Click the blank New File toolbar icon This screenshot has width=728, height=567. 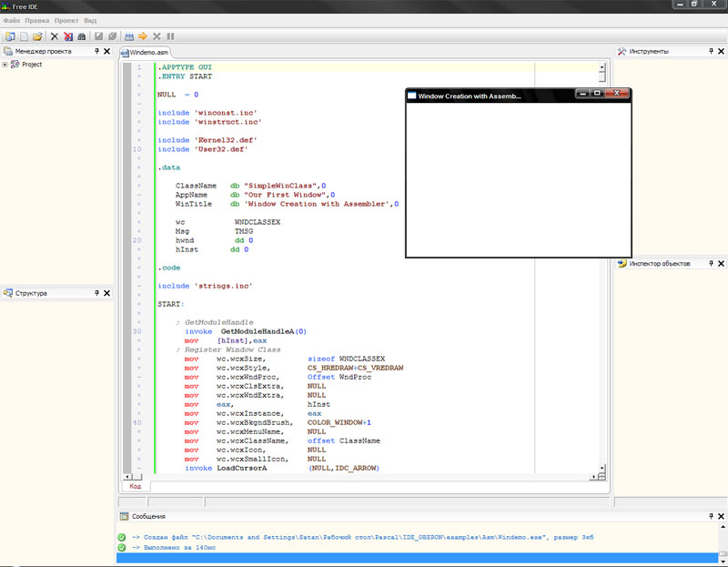pos(24,36)
